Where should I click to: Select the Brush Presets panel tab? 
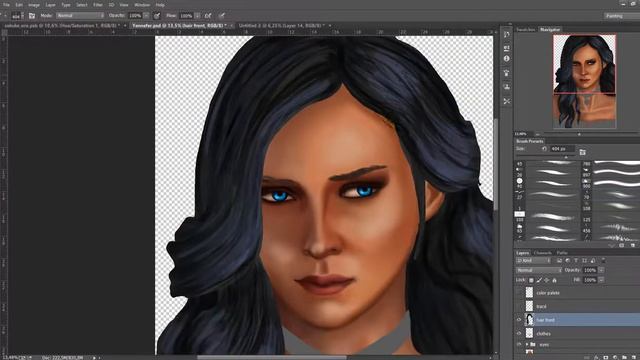point(530,141)
